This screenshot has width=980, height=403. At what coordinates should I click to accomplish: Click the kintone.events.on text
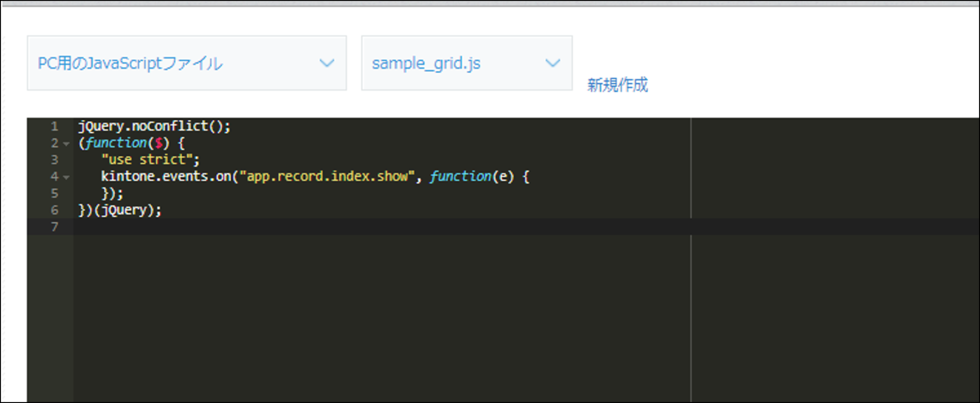[166, 177]
